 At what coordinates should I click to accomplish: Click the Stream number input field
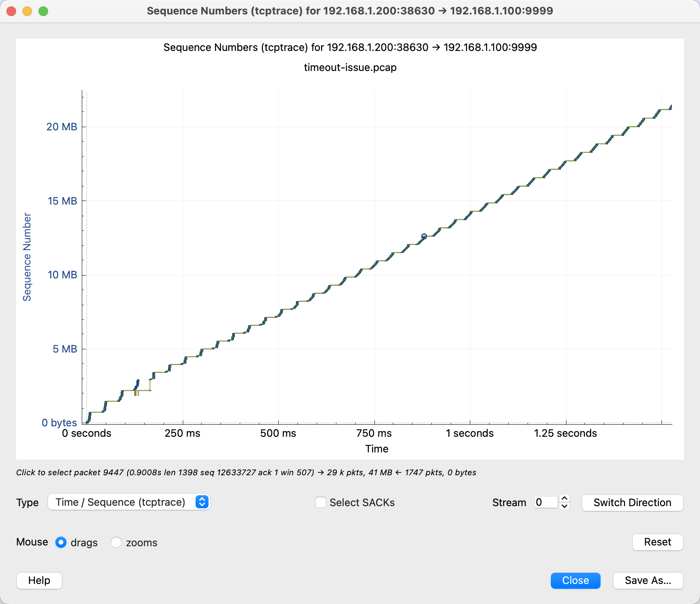[x=546, y=502]
